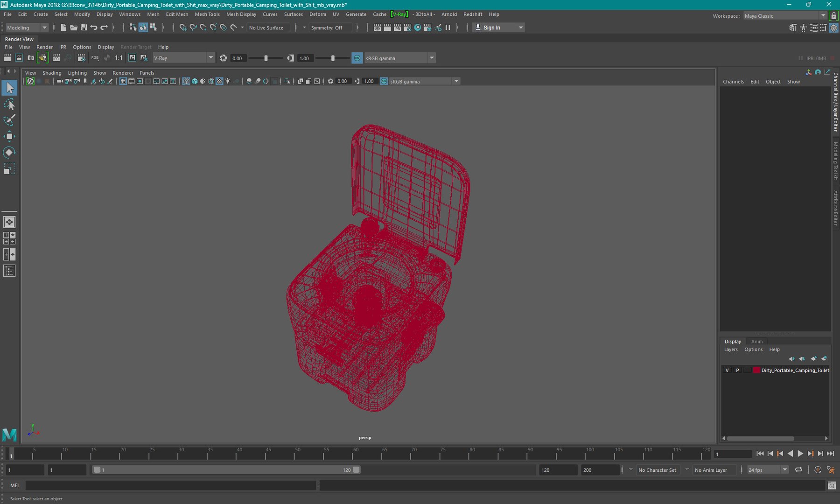Click the Redo Previous Render clapperboard icon
This screenshot has height=504, width=840.
pos(7,58)
